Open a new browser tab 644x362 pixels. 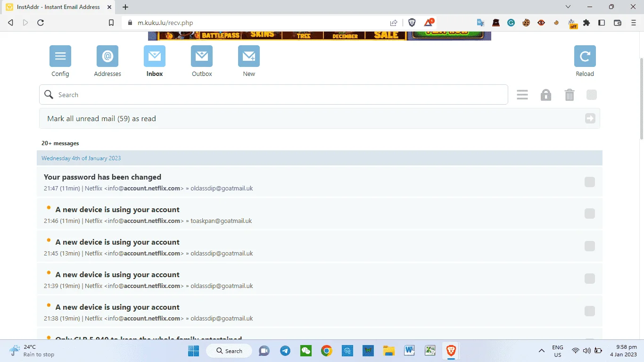(125, 7)
